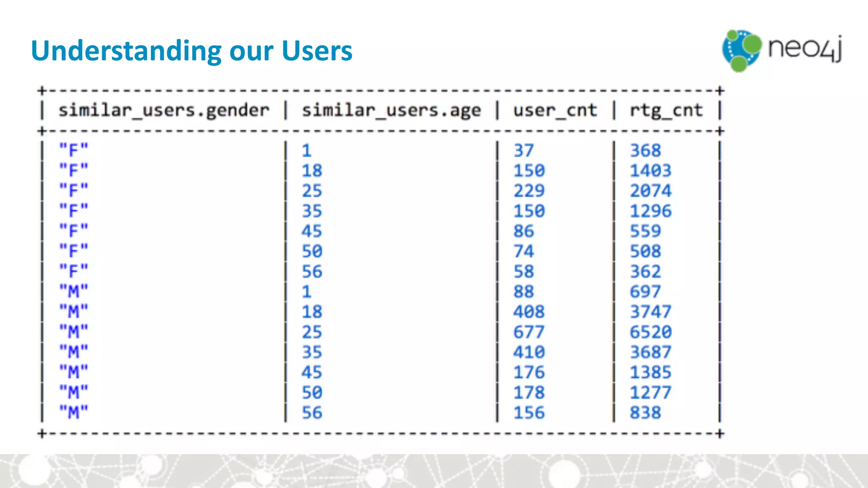Select rtg_cnt value 1296
The height and width of the screenshot is (488, 868).
pyautogui.click(x=651, y=211)
